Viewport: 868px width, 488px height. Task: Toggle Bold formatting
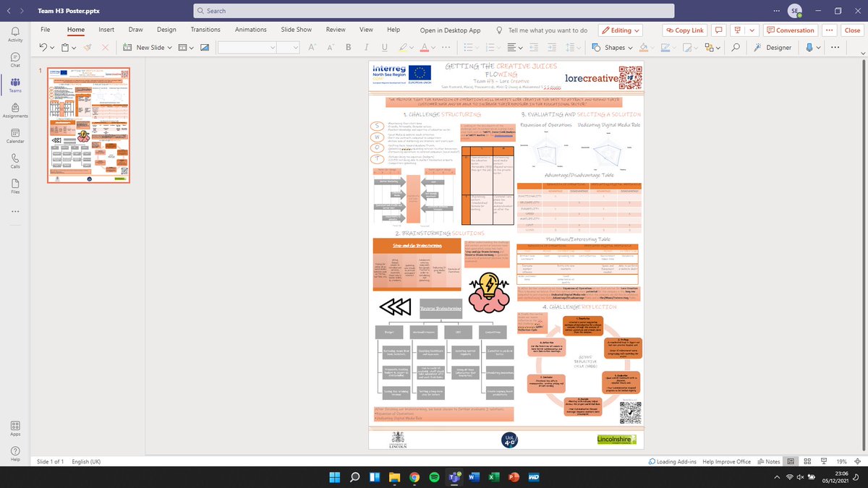[348, 47]
